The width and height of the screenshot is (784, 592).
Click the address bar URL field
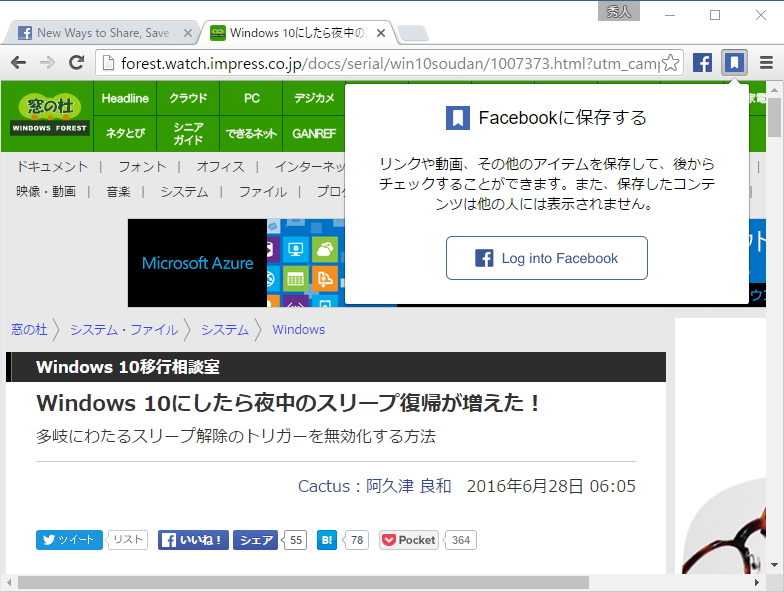(x=390, y=63)
